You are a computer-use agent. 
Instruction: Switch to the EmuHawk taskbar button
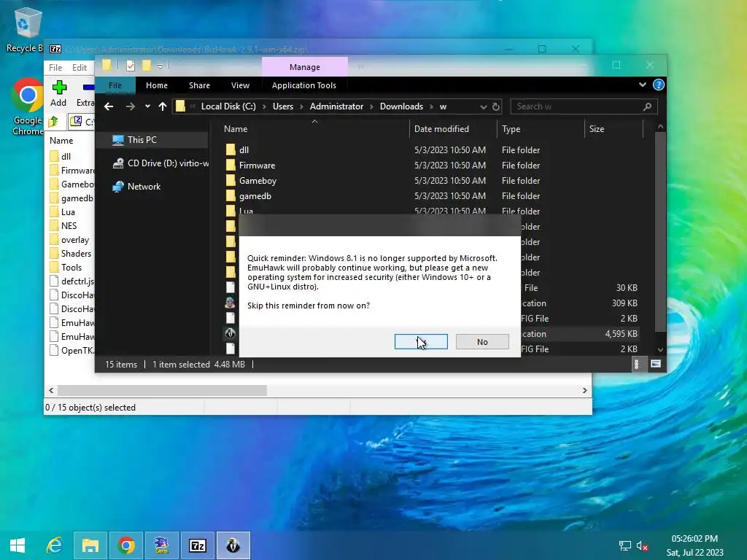click(233, 545)
